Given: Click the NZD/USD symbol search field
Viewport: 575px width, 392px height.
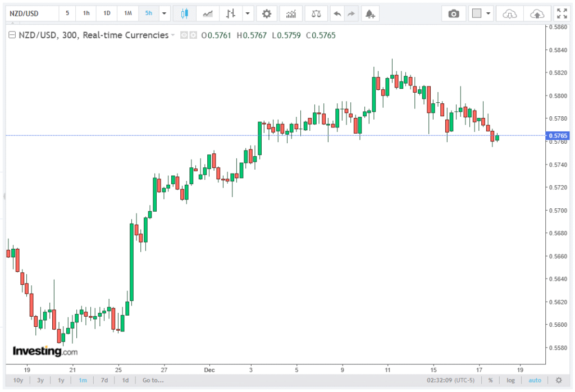Looking at the screenshot, I should pyautogui.click(x=32, y=13).
